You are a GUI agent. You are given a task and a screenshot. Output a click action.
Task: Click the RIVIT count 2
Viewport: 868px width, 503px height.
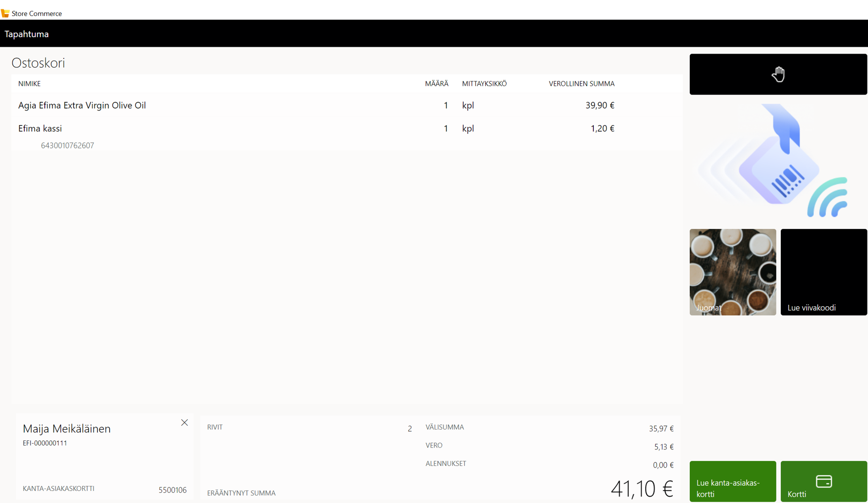410,428
